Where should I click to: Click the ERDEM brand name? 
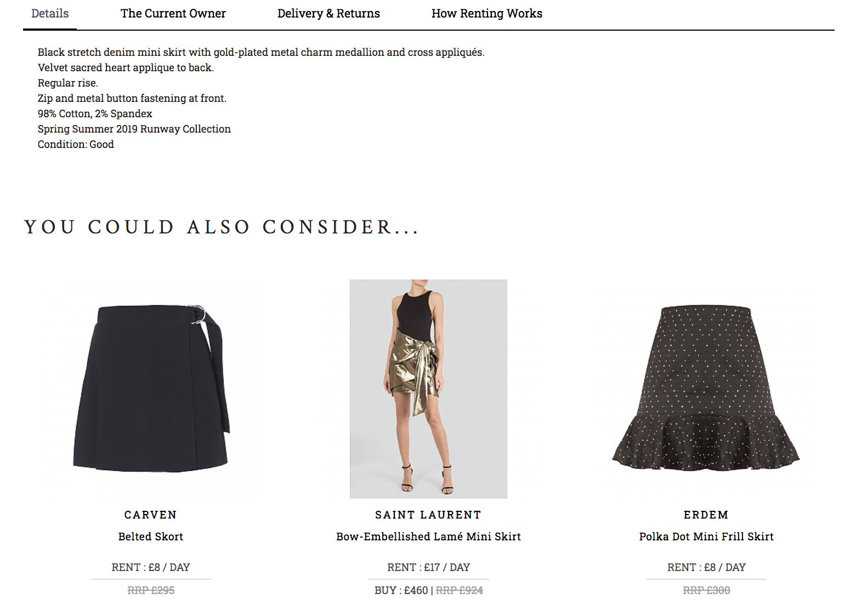(706, 515)
